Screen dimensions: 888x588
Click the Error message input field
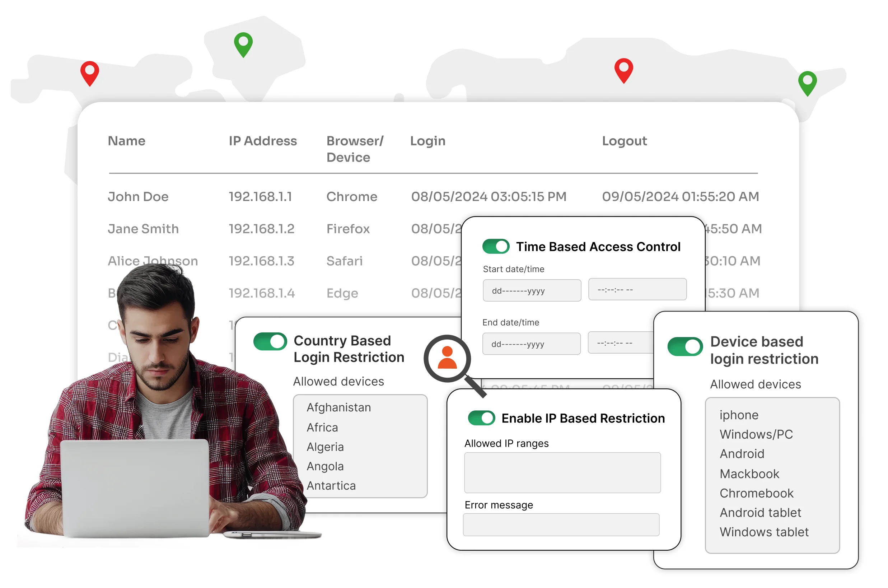pyautogui.click(x=561, y=524)
